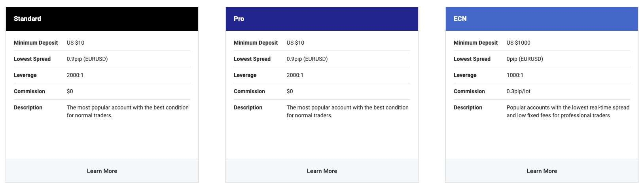Select the dark blue Pro card header

point(322,19)
